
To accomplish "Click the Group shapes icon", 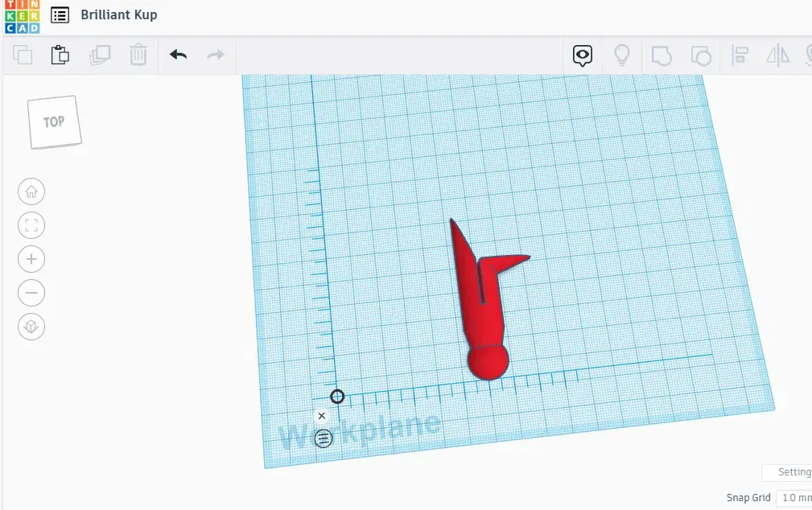I will point(662,56).
